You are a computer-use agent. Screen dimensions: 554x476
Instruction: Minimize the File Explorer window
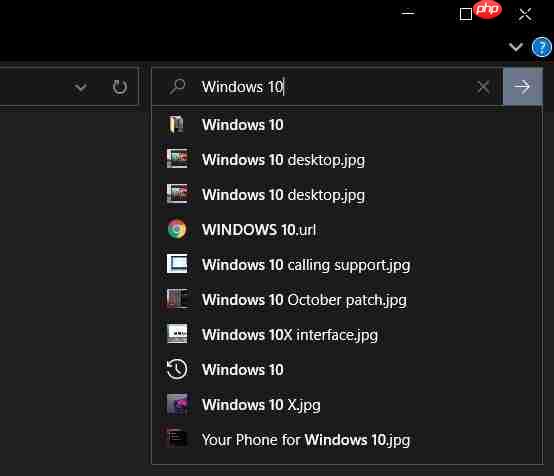[408, 13]
